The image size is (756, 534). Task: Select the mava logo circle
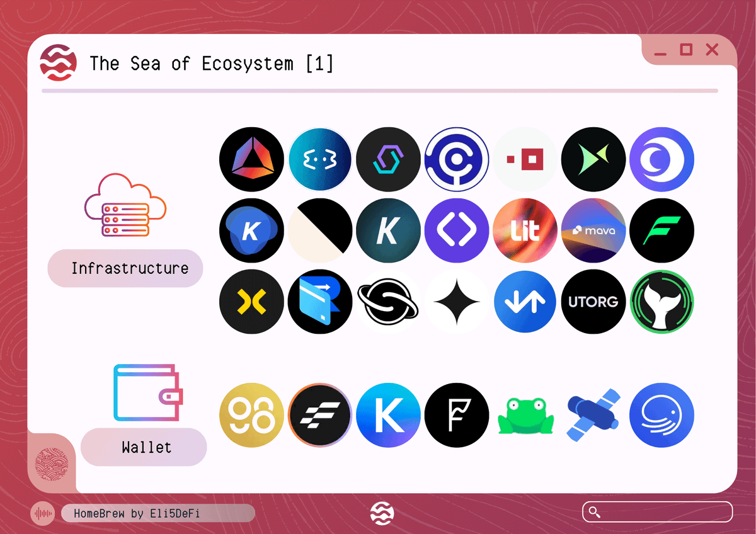click(x=593, y=230)
